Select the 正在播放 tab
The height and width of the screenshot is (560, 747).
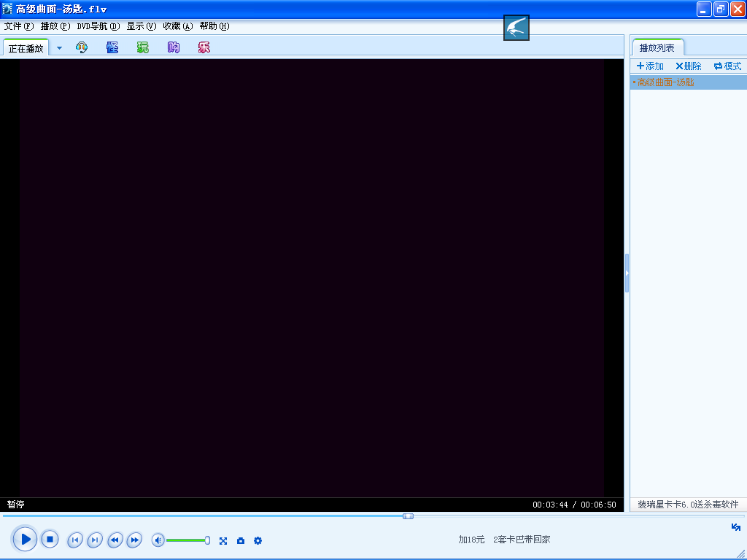click(26, 48)
